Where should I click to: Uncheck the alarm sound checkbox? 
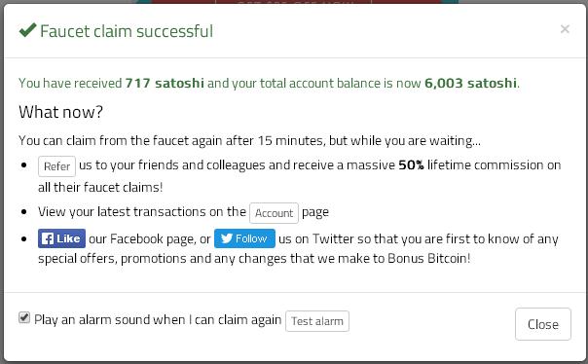tap(24, 317)
